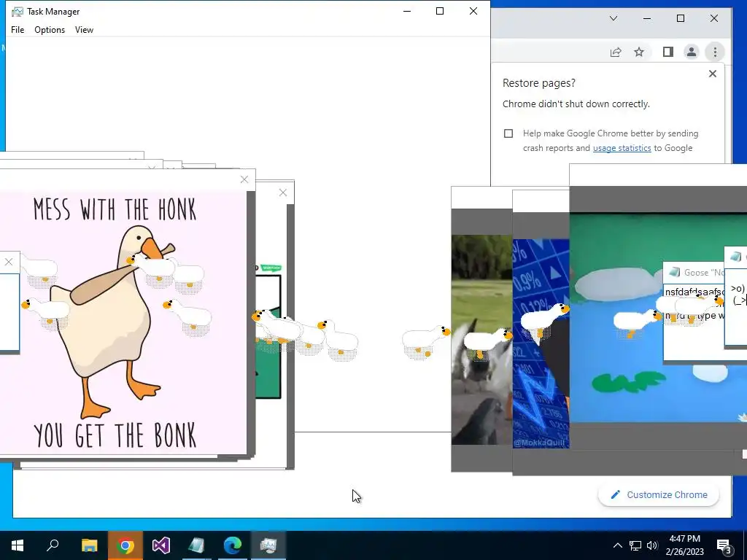Close the meme window behind the honk image
Viewport: 747px width, 560px height.
click(x=283, y=192)
